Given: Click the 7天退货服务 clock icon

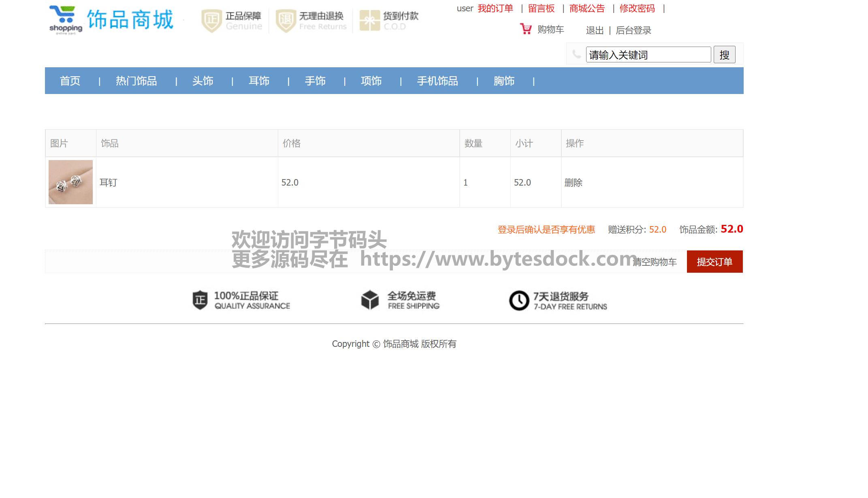Looking at the screenshot, I should (x=519, y=301).
